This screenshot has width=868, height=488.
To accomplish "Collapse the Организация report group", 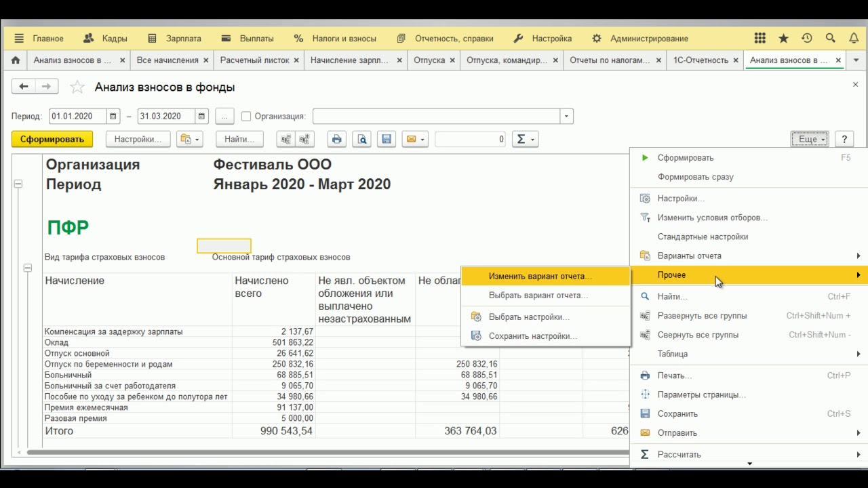I will pyautogui.click(x=18, y=184).
